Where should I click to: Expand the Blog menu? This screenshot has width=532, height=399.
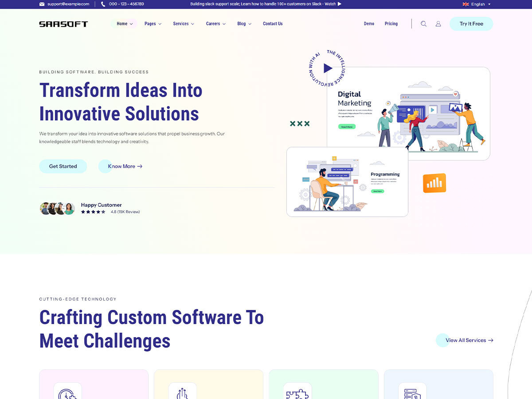pos(244,24)
